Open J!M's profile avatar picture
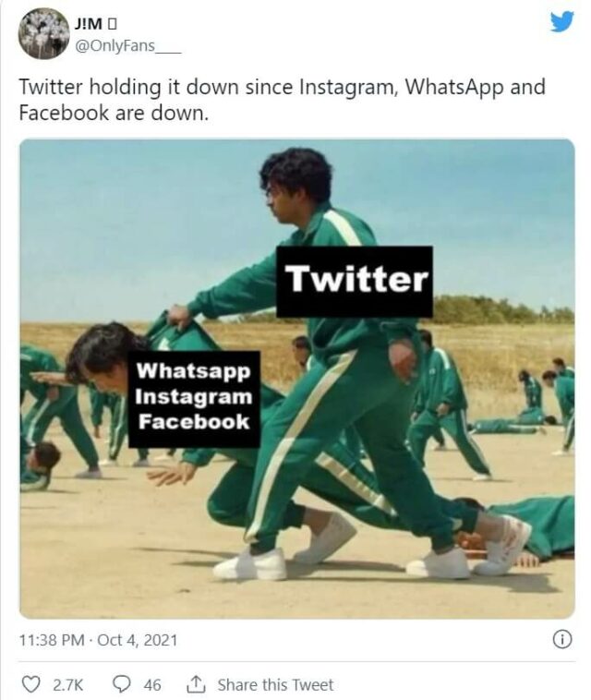This screenshot has width=591, height=700. (x=43, y=33)
